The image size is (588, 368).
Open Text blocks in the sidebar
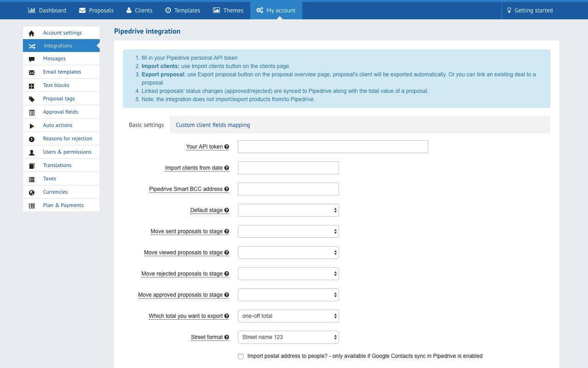[61, 85]
